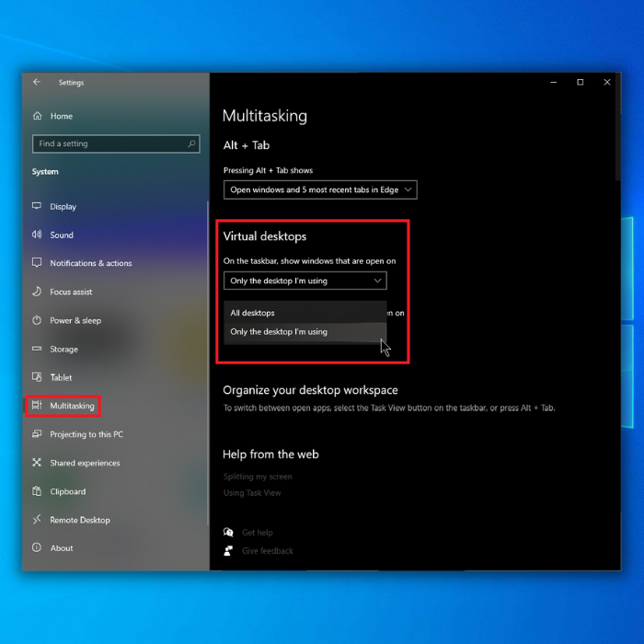The width and height of the screenshot is (644, 644).
Task: Click the Clipboard icon
Action: pyautogui.click(x=37, y=490)
